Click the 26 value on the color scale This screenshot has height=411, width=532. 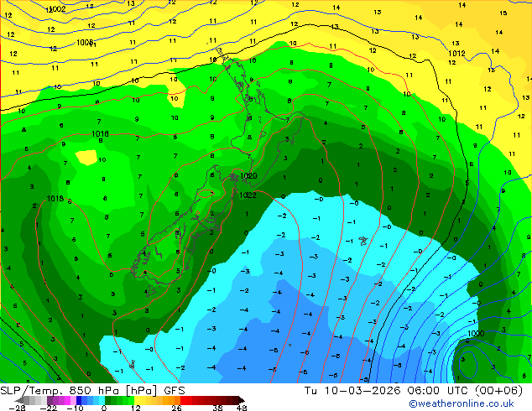[x=176, y=408]
